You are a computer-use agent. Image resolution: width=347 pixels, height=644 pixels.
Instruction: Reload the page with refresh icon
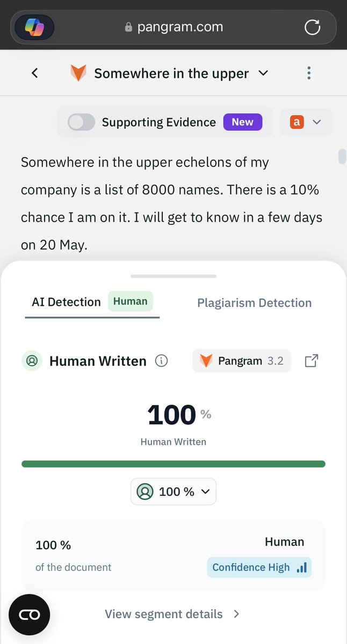pyautogui.click(x=312, y=27)
